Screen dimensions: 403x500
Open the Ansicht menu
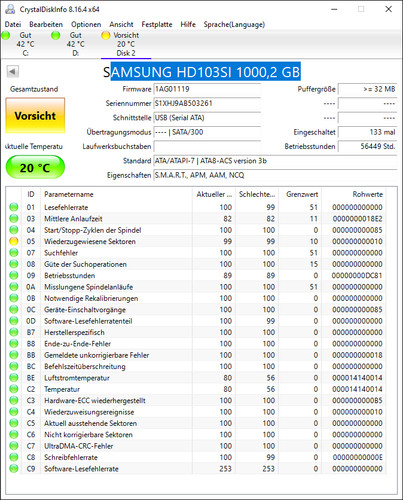(121, 24)
